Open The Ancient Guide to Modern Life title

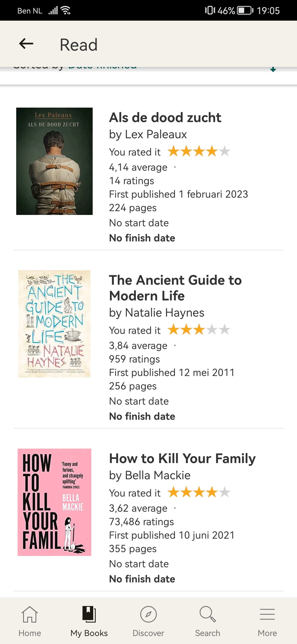(175, 288)
